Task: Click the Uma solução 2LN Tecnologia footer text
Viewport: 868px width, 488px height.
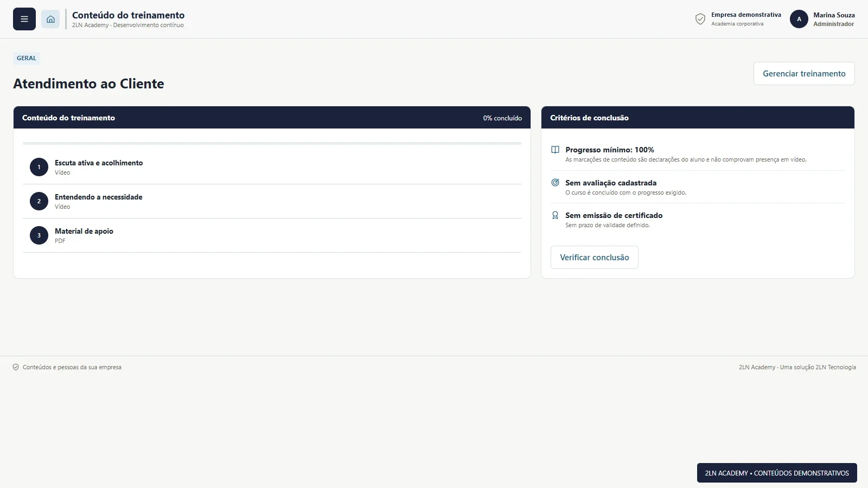Action: point(818,367)
